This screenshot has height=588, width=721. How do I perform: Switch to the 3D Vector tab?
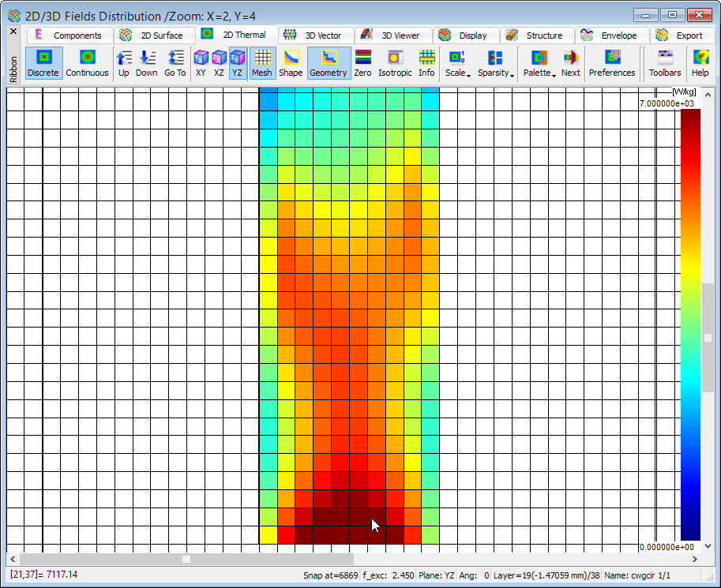pyautogui.click(x=315, y=36)
